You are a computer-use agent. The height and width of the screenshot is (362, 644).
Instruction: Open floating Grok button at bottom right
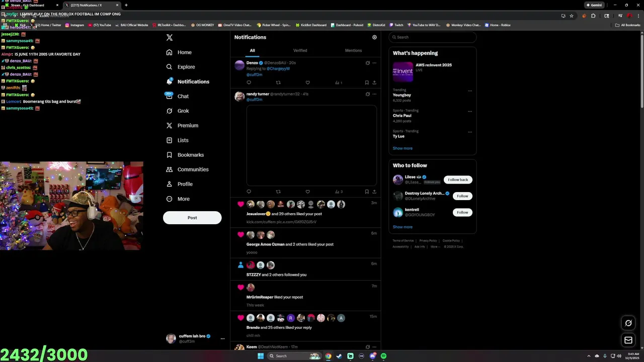click(628, 323)
